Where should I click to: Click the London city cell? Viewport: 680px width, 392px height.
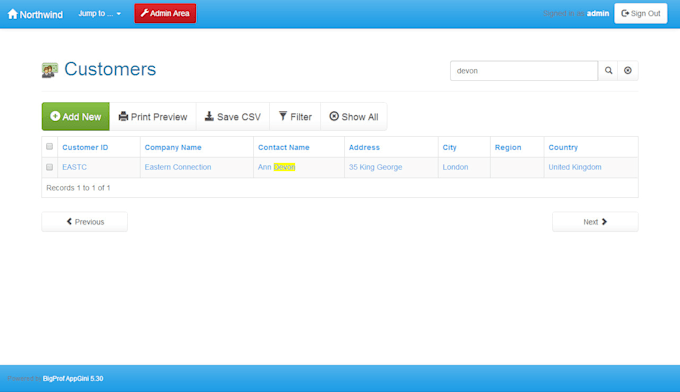[455, 167]
